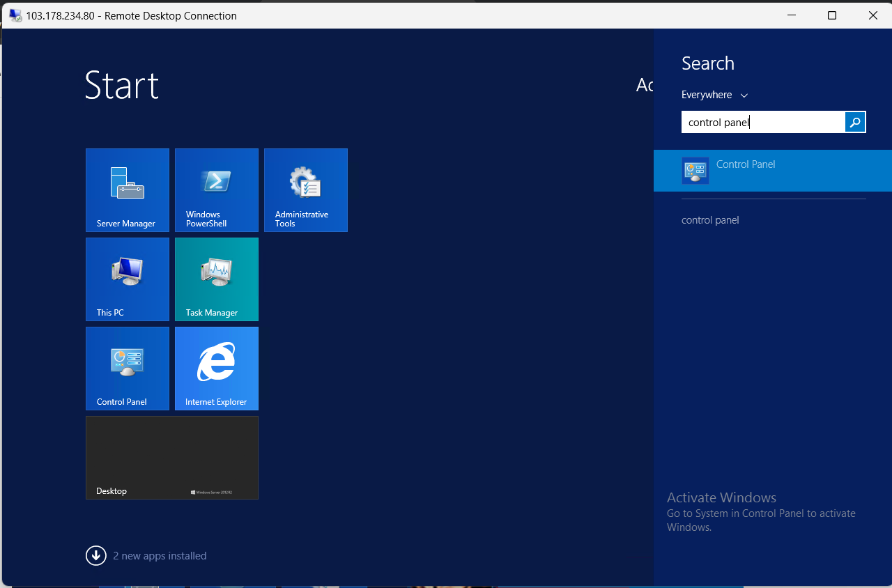Close the Remote Desktop Connection window
The width and height of the screenshot is (892, 588).
[x=872, y=15]
